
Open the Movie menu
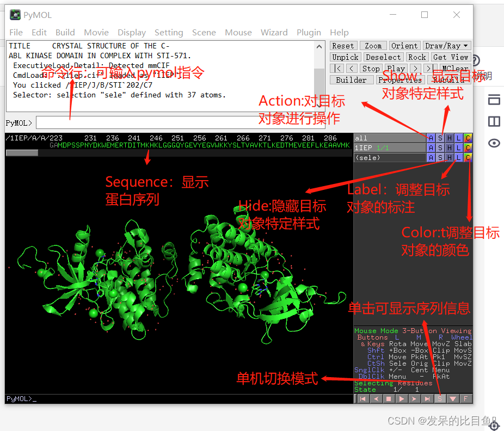[96, 33]
